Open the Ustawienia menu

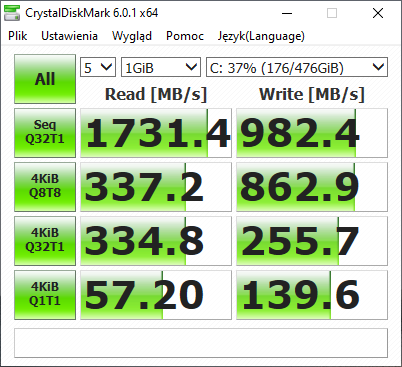coord(69,36)
